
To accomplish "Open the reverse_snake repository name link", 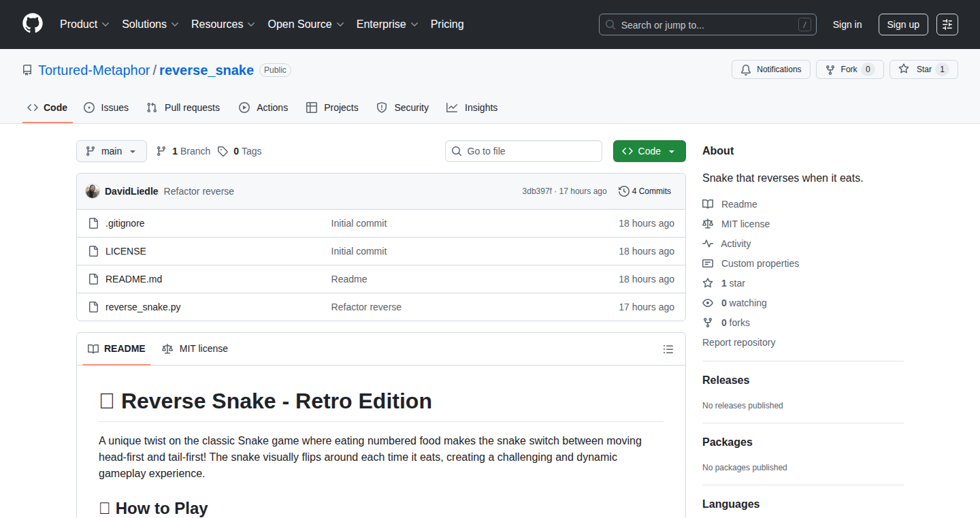I will pos(206,70).
